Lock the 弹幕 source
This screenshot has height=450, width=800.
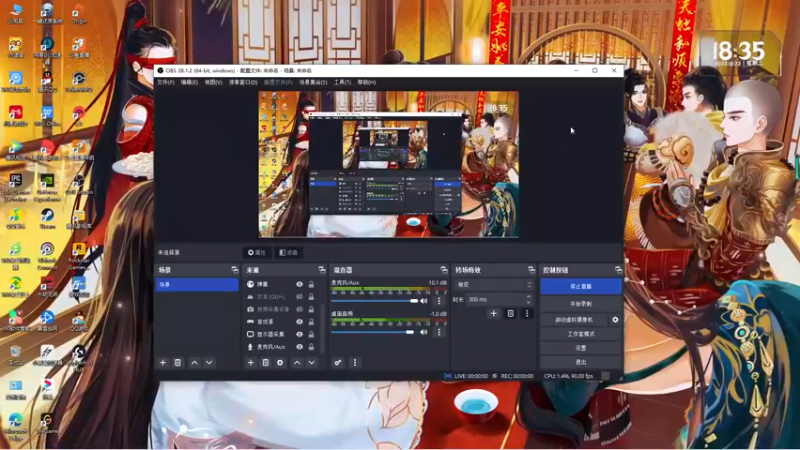coord(311,284)
